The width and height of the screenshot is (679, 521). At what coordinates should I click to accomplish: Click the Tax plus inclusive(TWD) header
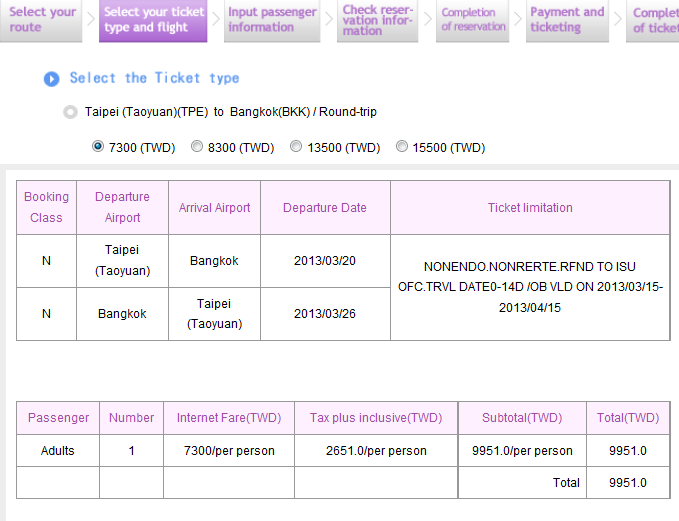[376, 418]
